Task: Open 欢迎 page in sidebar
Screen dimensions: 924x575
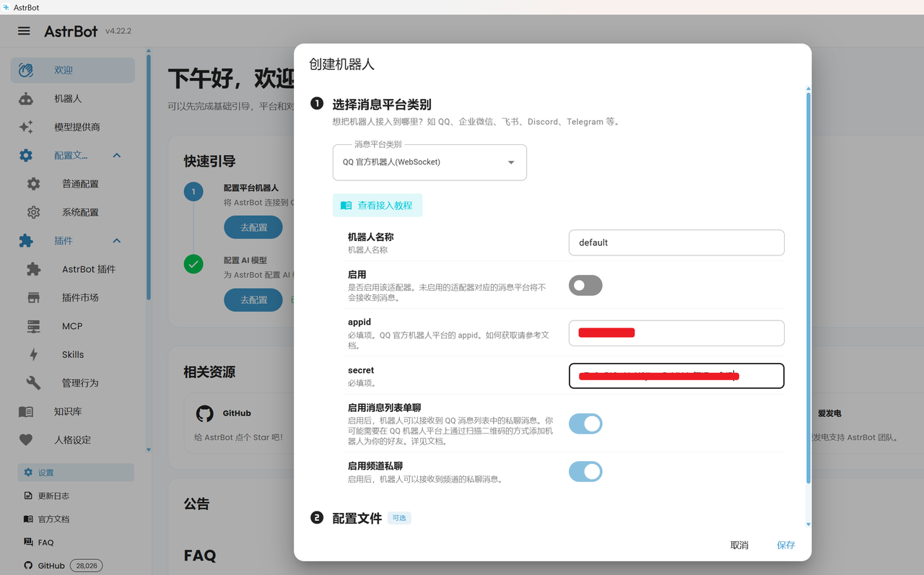Action: pyautogui.click(x=73, y=70)
